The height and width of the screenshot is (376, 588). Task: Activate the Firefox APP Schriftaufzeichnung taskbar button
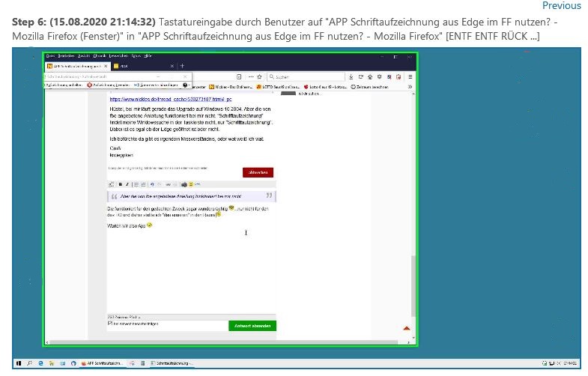coord(102,363)
